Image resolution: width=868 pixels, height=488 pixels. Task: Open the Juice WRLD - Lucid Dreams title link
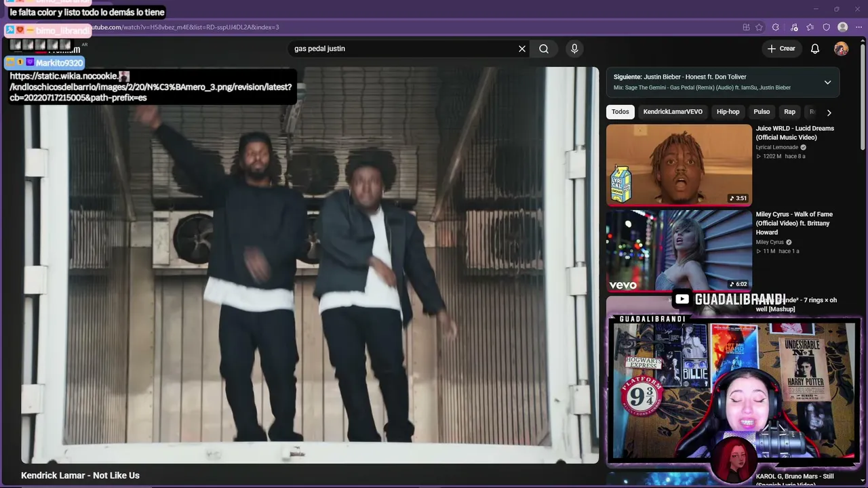coord(795,133)
